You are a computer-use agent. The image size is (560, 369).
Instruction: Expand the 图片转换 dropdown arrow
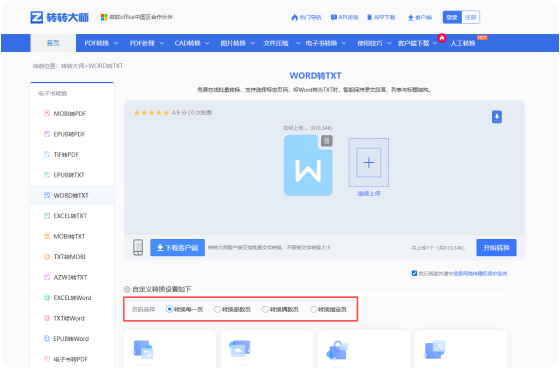coord(253,43)
